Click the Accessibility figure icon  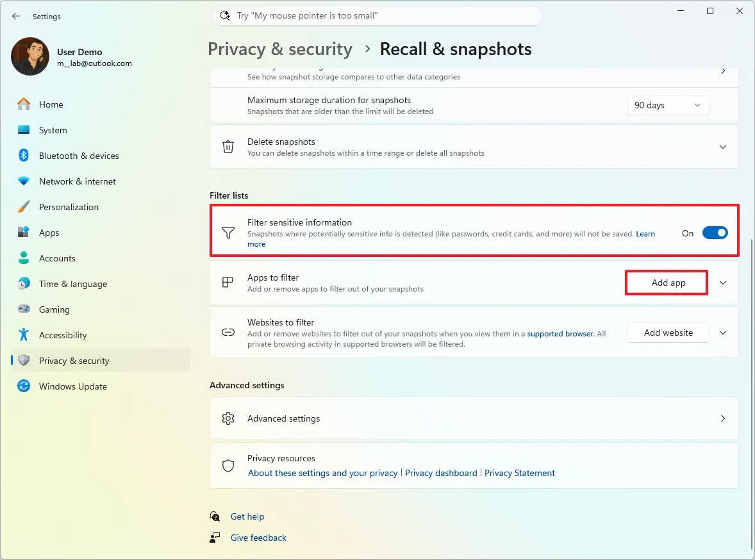(24, 335)
